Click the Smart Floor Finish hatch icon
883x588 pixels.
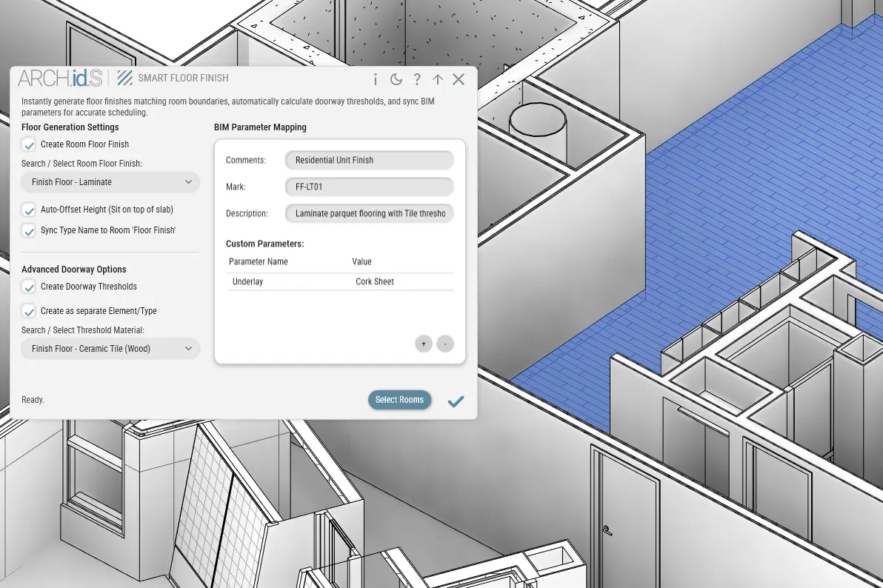[x=124, y=78]
